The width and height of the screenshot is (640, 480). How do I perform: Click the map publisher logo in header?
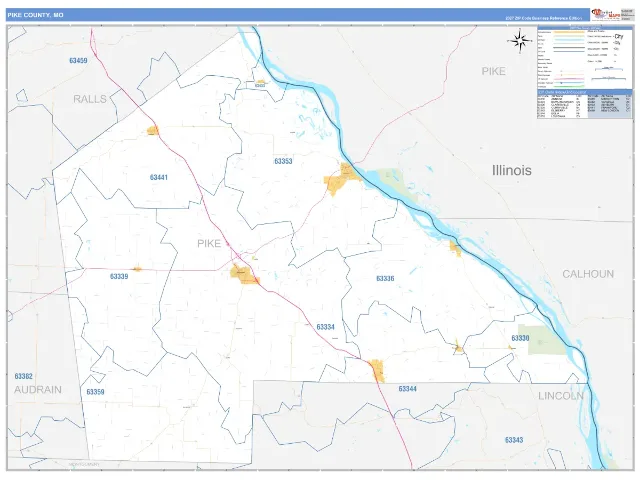pos(606,14)
